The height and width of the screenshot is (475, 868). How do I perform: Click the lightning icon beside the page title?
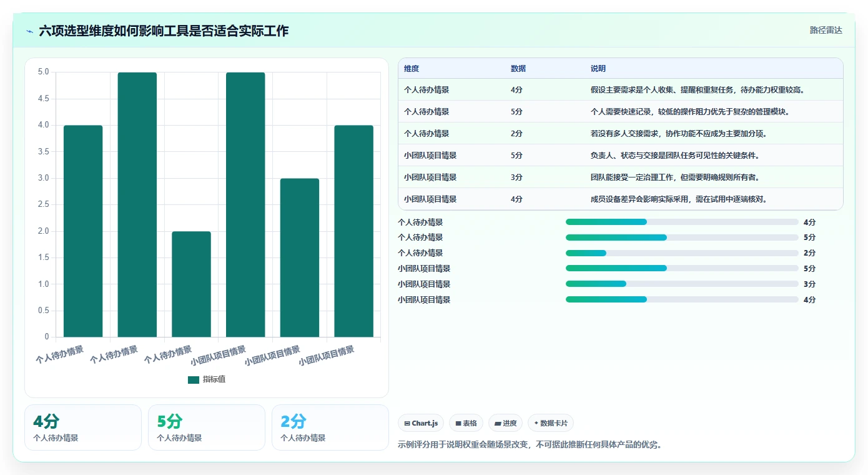[x=29, y=31]
